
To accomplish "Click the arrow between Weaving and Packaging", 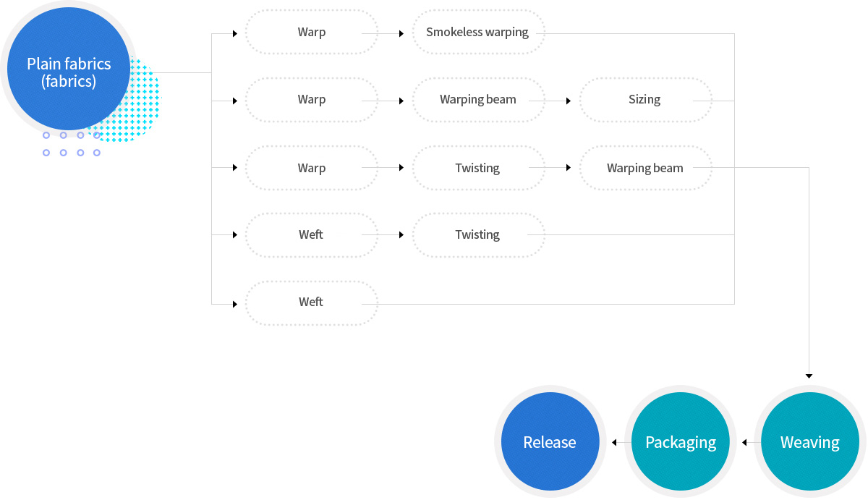I will [744, 442].
